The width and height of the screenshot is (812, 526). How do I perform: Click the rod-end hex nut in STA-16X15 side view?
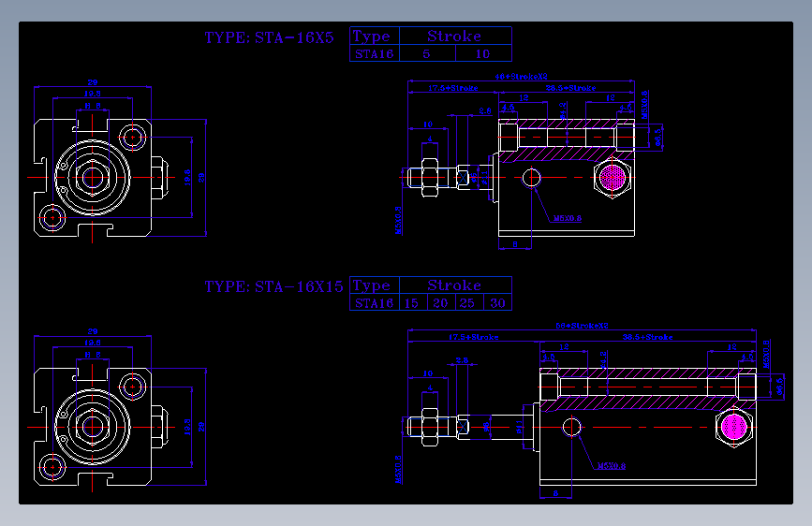click(430, 427)
